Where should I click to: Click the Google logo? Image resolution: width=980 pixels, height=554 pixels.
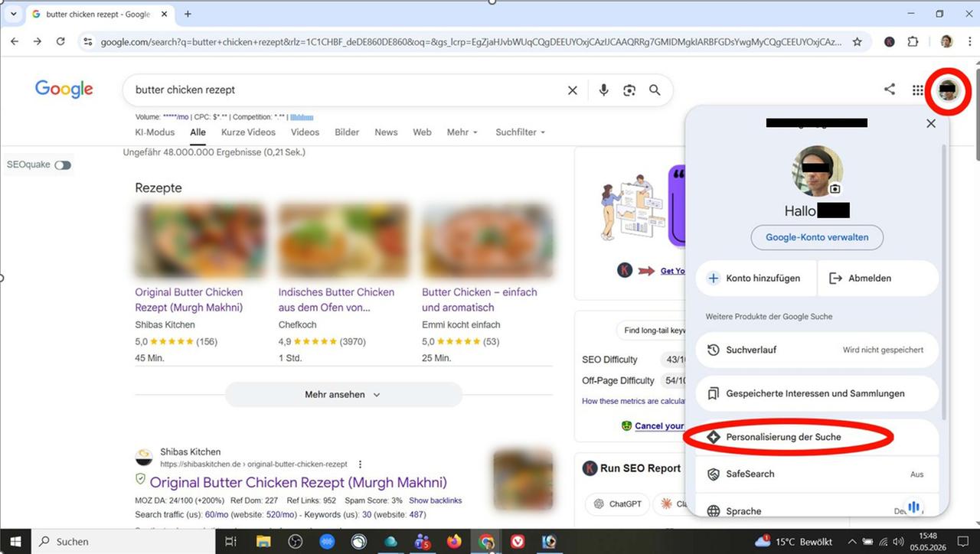coord(64,90)
